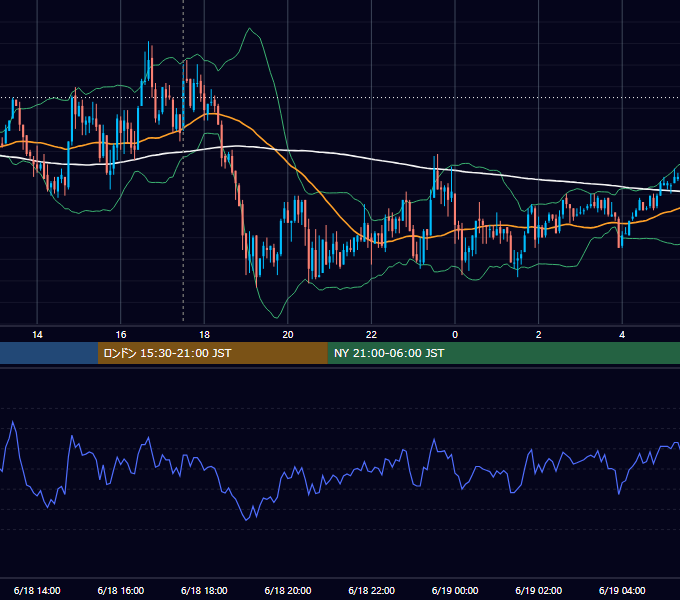Click the '6/18 22:00' date label
Viewport: 680px width, 600px height.
(371, 590)
